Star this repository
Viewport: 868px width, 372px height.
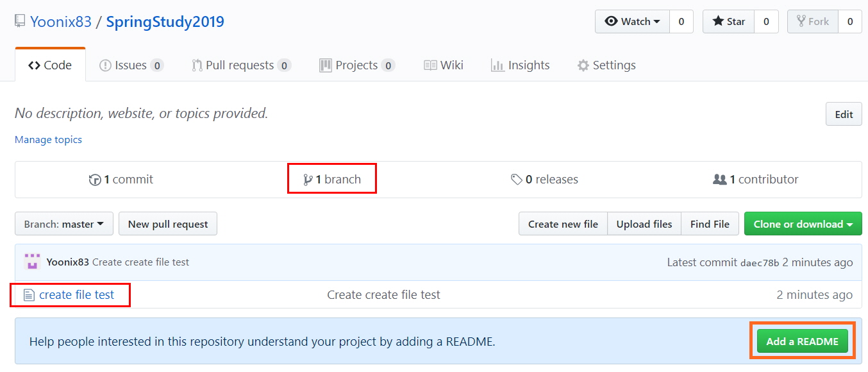728,21
